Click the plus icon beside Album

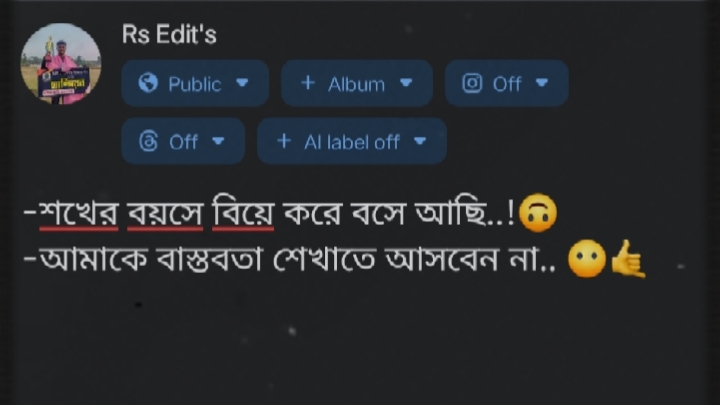click(x=308, y=83)
